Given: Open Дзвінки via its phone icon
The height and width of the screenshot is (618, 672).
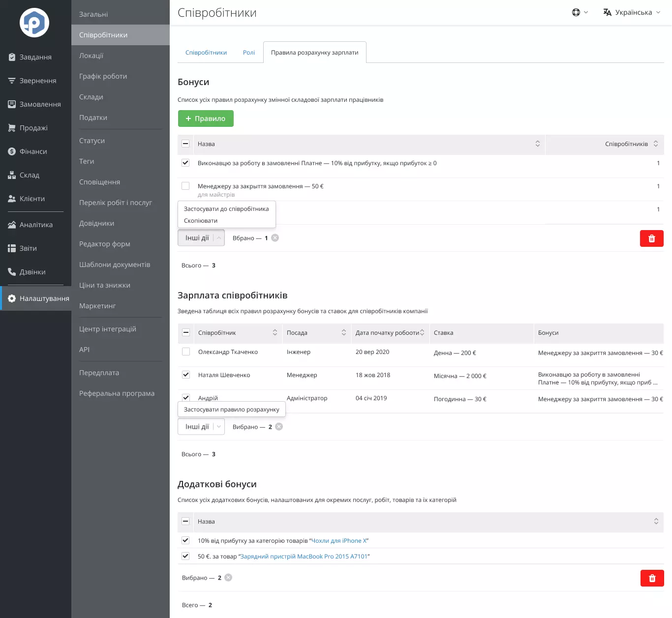Looking at the screenshot, I should point(12,272).
